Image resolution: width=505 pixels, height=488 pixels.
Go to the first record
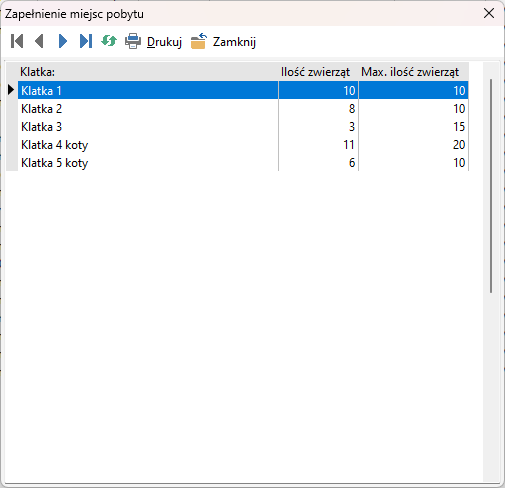17,41
